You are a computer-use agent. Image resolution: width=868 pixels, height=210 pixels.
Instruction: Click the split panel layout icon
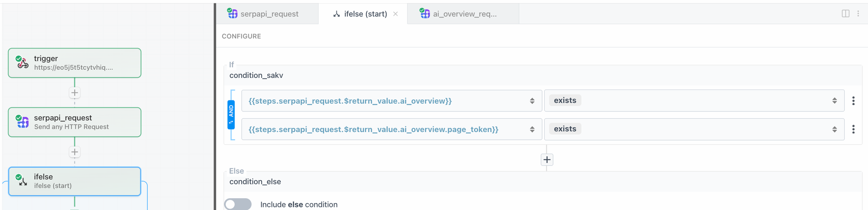click(845, 13)
